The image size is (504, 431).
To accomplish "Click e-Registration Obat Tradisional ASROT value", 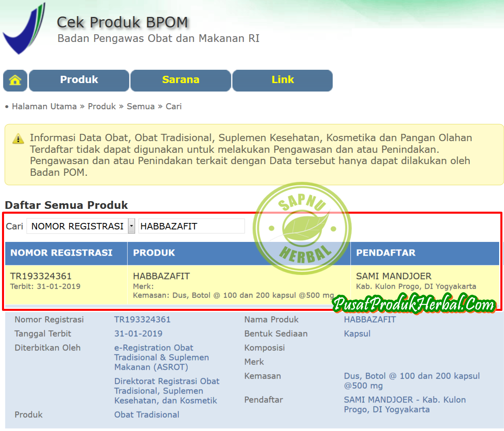I will click(x=162, y=358).
